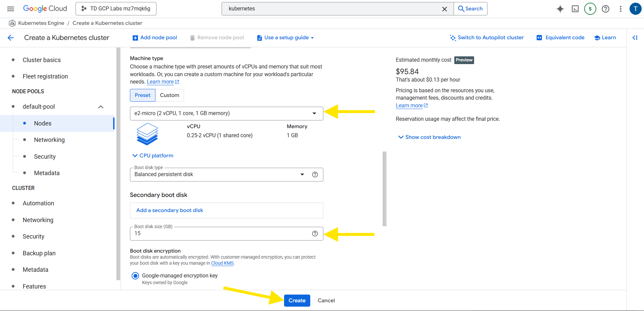Activate Cloud Shell terminal icon

tap(575, 9)
